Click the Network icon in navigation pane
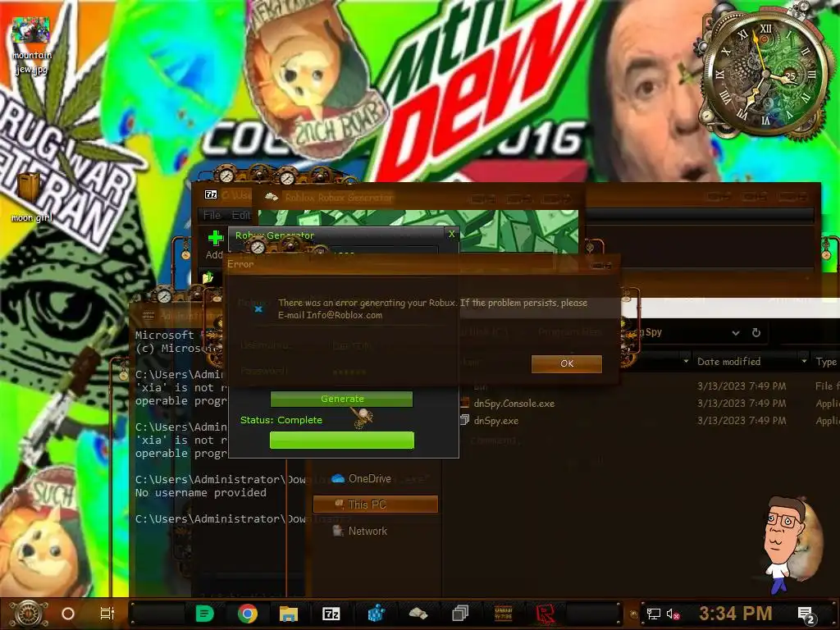Screen dimensions: 840x630 click(x=337, y=531)
